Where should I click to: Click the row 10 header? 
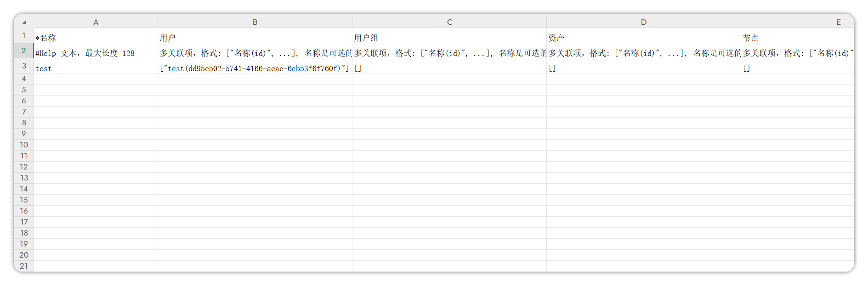coord(24,145)
